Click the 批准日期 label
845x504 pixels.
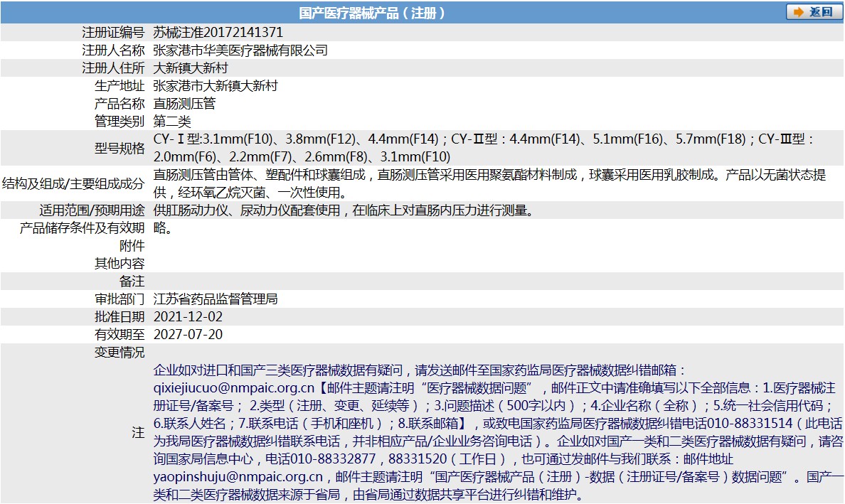119,317
